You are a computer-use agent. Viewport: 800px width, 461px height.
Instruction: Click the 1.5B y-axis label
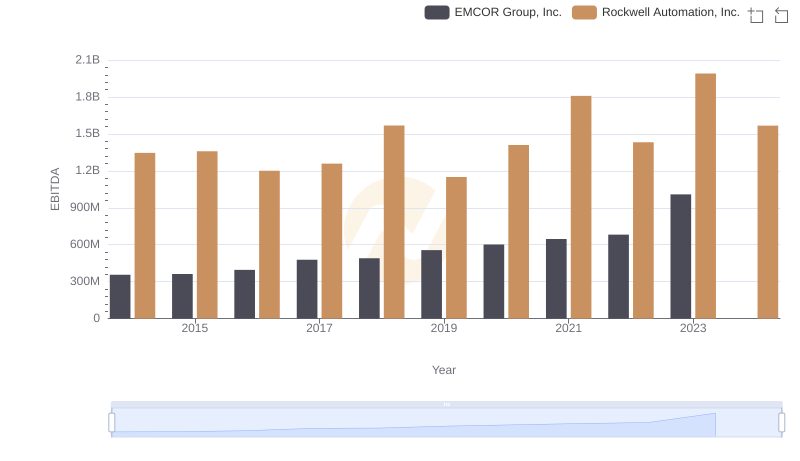pyautogui.click(x=88, y=134)
